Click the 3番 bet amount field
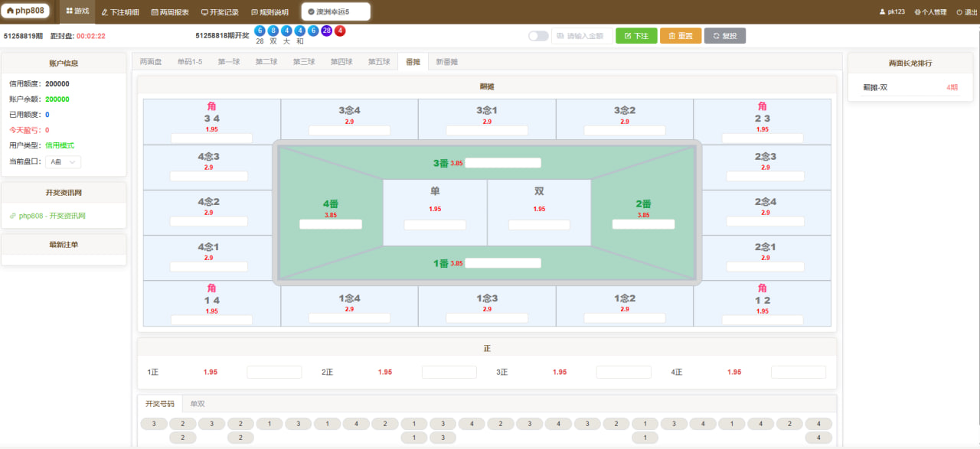Viewport: 980px width, 449px height. [503, 163]
